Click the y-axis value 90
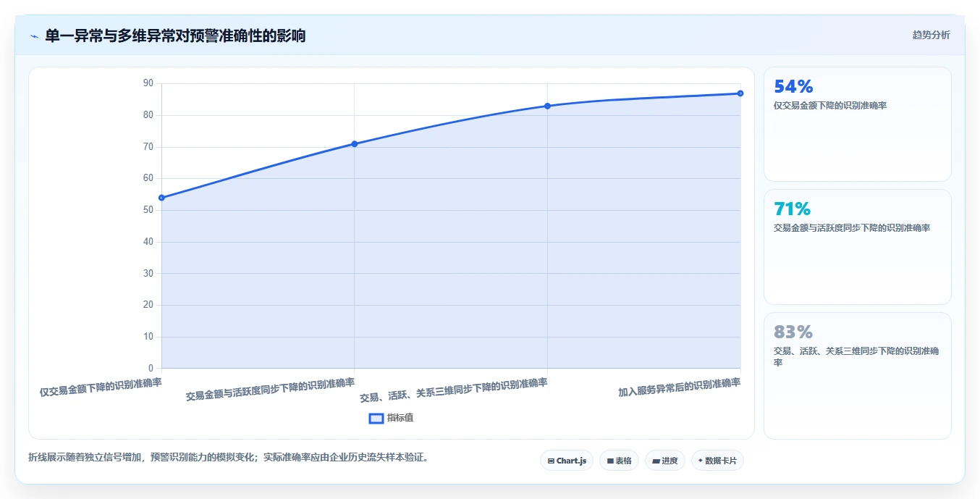980x499 pixels. click(x=148, y=83)
